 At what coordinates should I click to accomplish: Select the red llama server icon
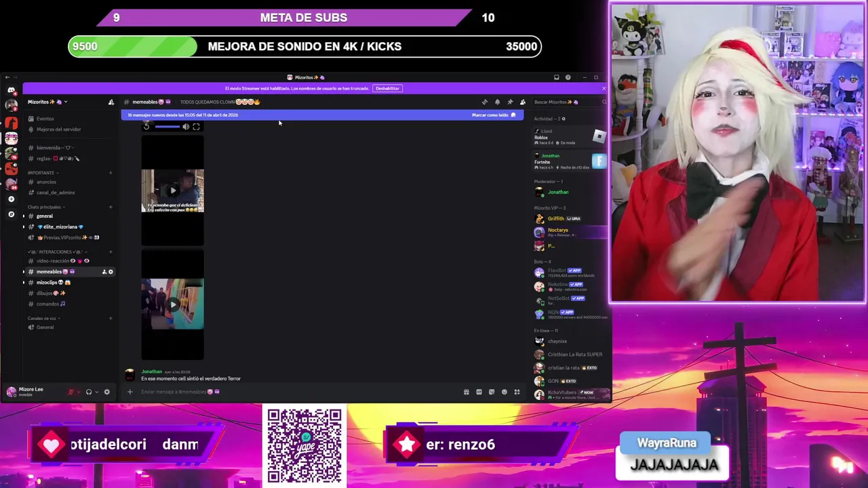click(x=11, y=122)
